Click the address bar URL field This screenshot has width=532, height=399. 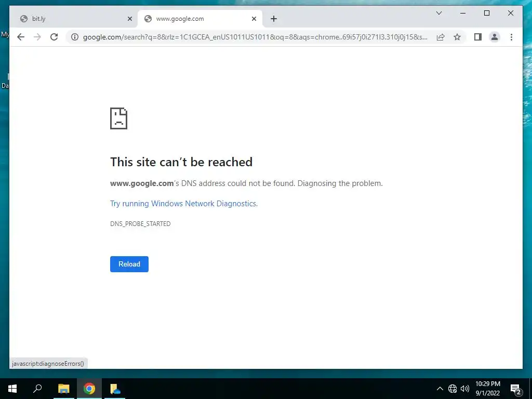pos(255,37)
